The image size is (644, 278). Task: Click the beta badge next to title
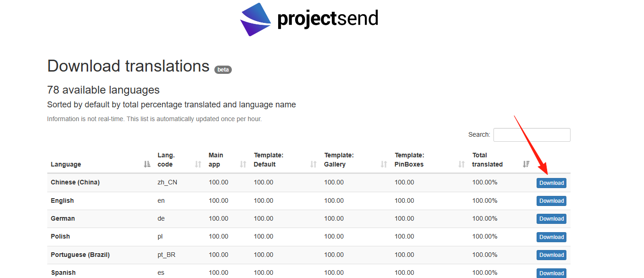click(x=223, y=70)
